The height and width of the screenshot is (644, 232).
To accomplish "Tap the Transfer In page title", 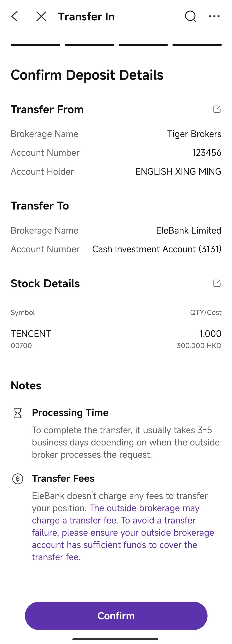I will tap(86, 17).
